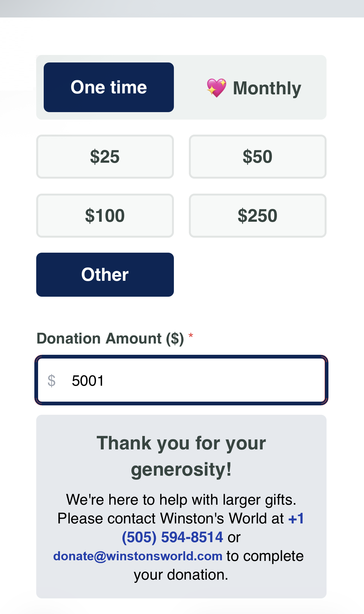Pick the $100 preset amount
This screenshot has height=614, width=364.
point(105,215)
